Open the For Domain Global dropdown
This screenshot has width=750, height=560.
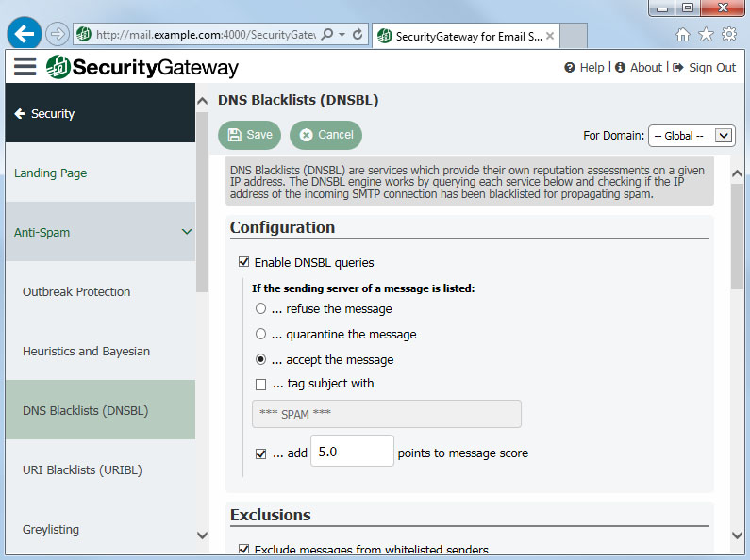coord(692,136)
